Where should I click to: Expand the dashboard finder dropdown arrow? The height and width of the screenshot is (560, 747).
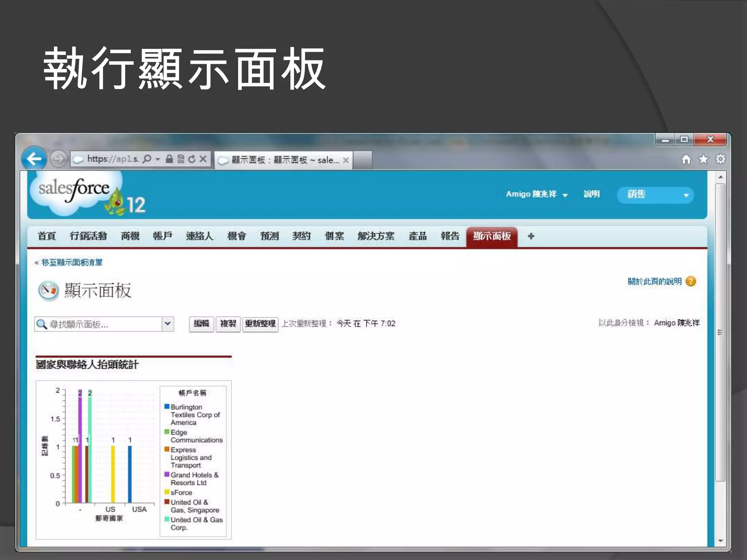pyautogui.click(x=167, y=324)
